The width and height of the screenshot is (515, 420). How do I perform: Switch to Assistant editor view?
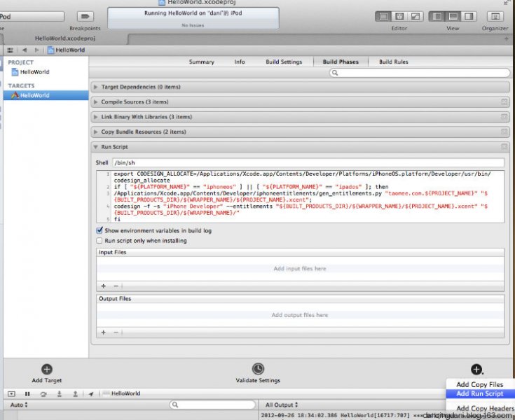[399, 16]
